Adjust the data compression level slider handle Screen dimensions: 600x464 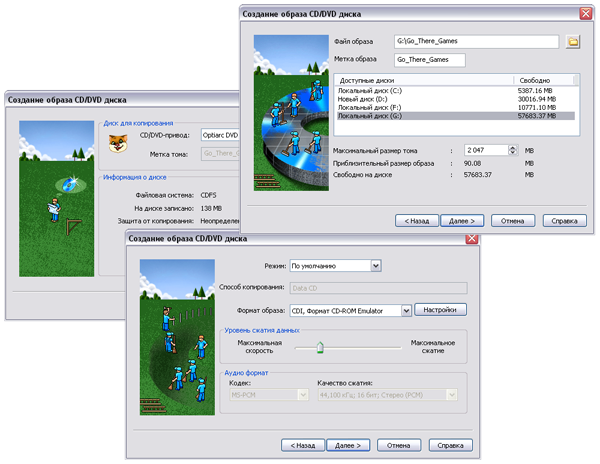(x=320, y=347)
